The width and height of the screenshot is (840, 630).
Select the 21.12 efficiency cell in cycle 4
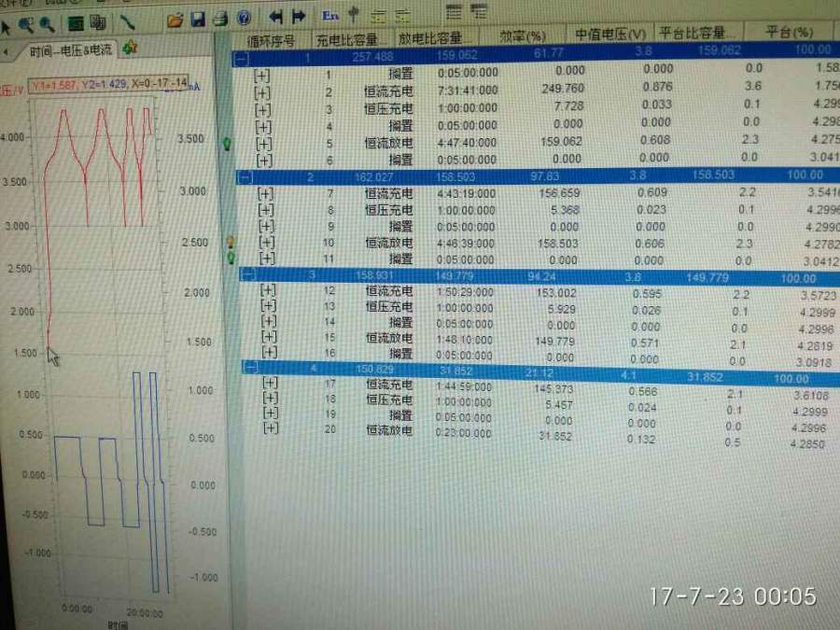[539, 372]
